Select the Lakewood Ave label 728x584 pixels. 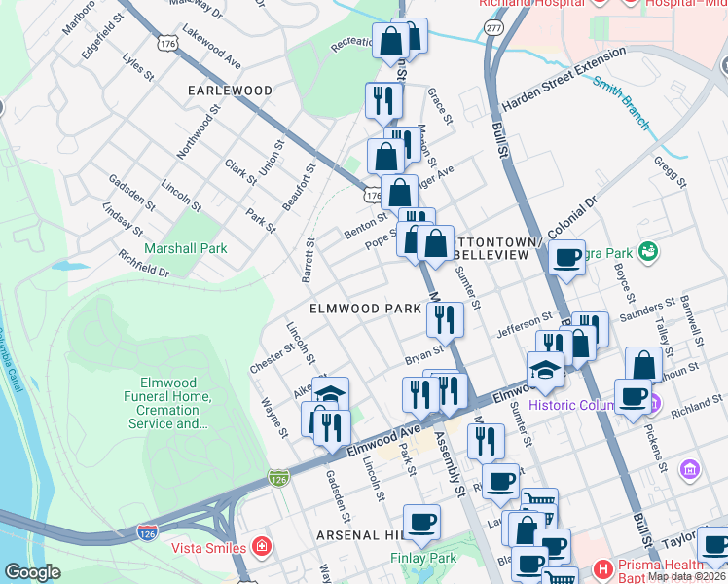[x=212, y=47]
